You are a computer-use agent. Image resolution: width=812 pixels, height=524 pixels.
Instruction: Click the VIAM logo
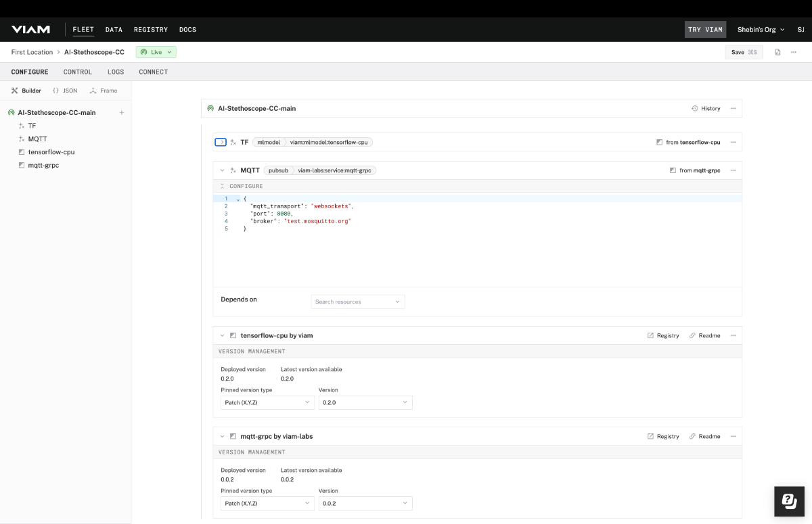tap(30, 29)
